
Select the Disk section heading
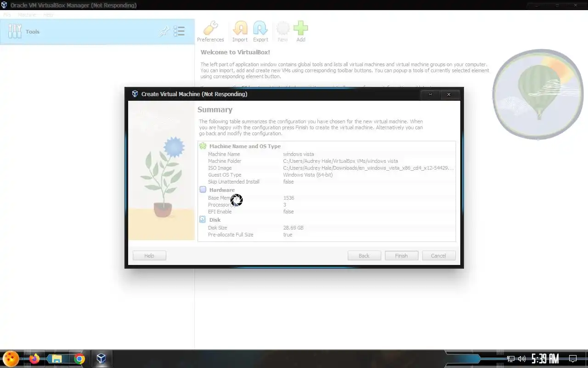[x=215, y=219]
